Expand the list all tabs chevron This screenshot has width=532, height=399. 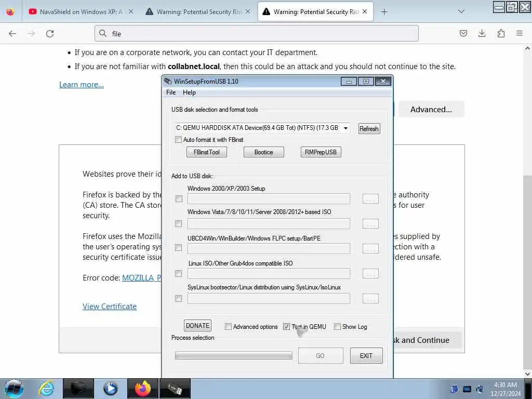point(461,11)
